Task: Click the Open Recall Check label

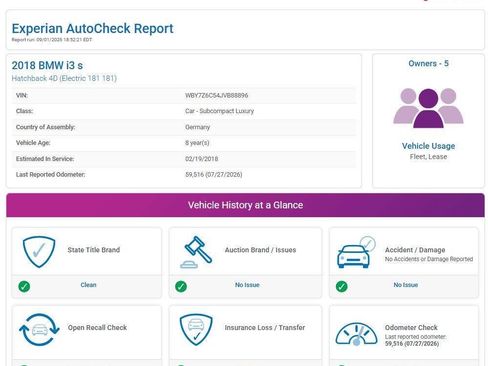Action: 97,328
